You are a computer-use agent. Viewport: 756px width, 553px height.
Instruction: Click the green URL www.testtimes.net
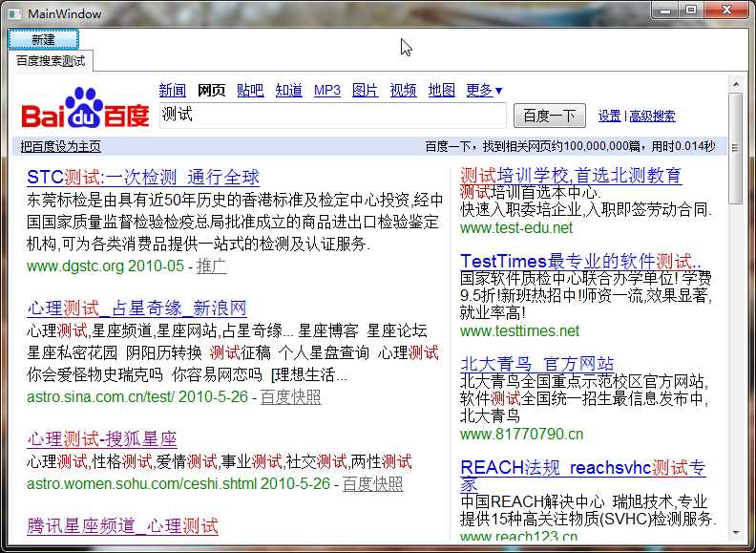click(519, 331)
